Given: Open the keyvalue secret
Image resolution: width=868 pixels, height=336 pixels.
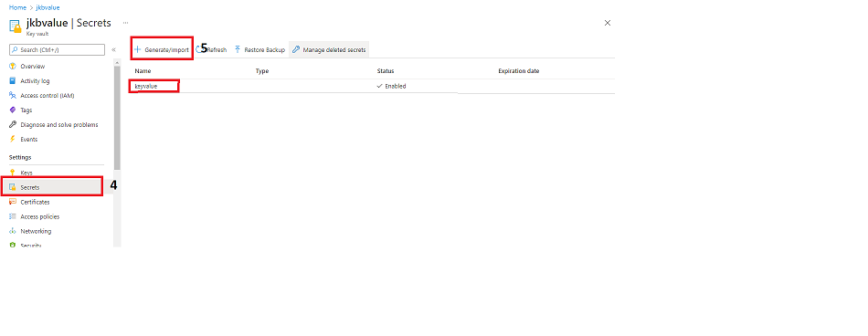Looking at the screenshot, I should pyautogui.click(x=146, y=87).
